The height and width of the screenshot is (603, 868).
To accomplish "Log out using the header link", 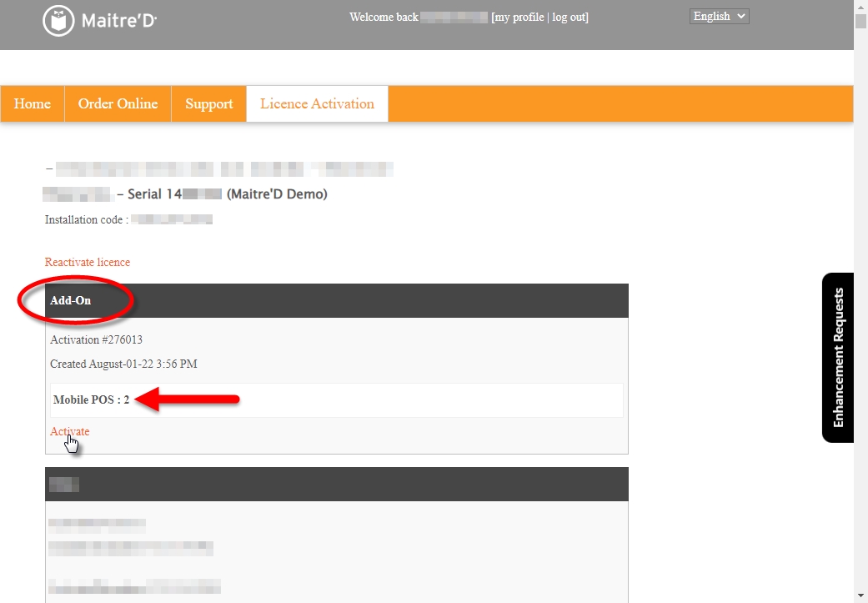I will point(569,18).
